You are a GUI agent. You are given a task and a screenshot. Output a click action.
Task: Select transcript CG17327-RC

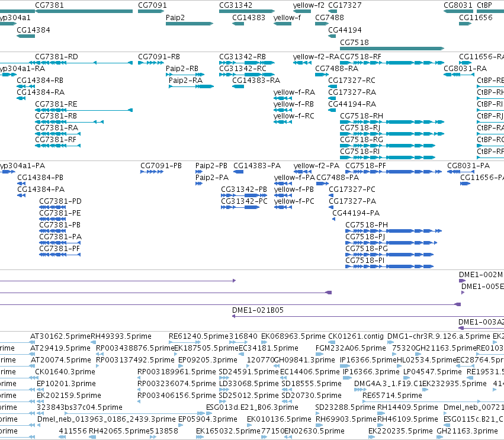(x=352, y=81)
